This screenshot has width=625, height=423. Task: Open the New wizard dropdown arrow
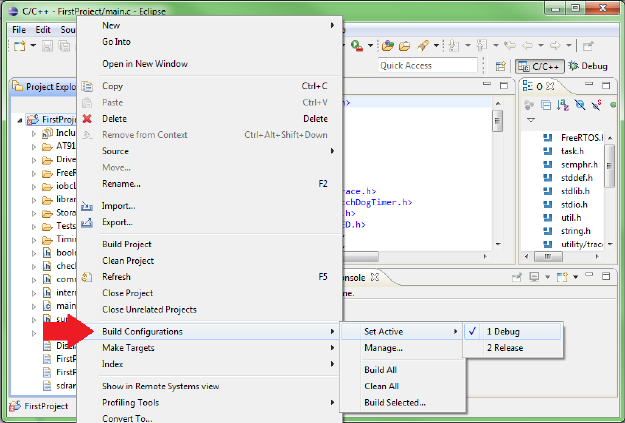[33, 46]
